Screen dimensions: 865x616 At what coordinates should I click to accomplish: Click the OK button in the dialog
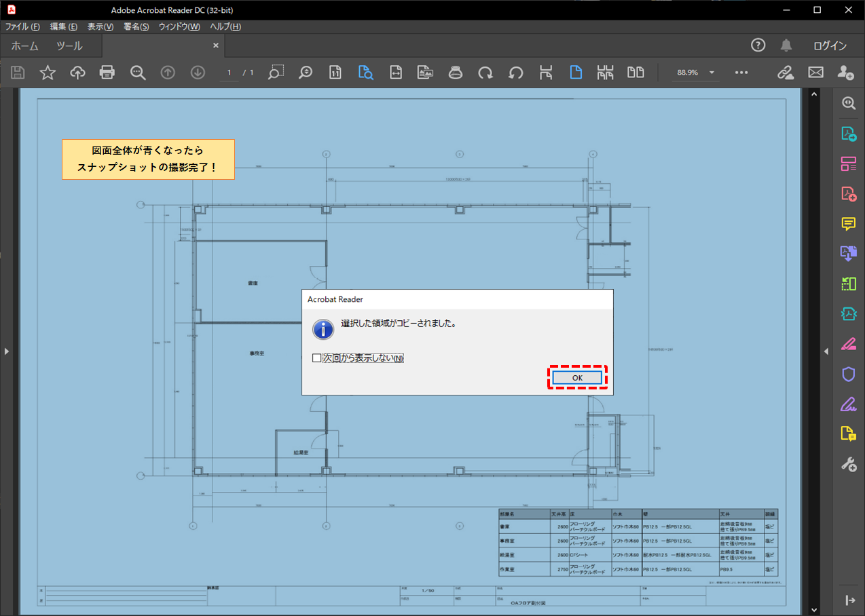pos(576,378)
